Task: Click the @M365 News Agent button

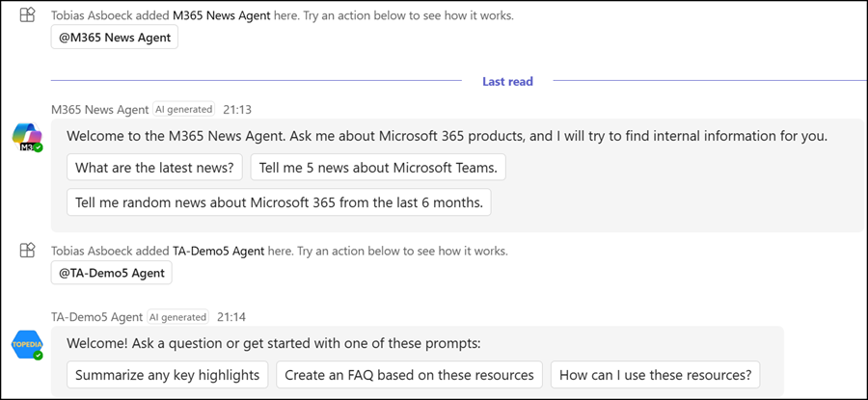Action: 115,38
